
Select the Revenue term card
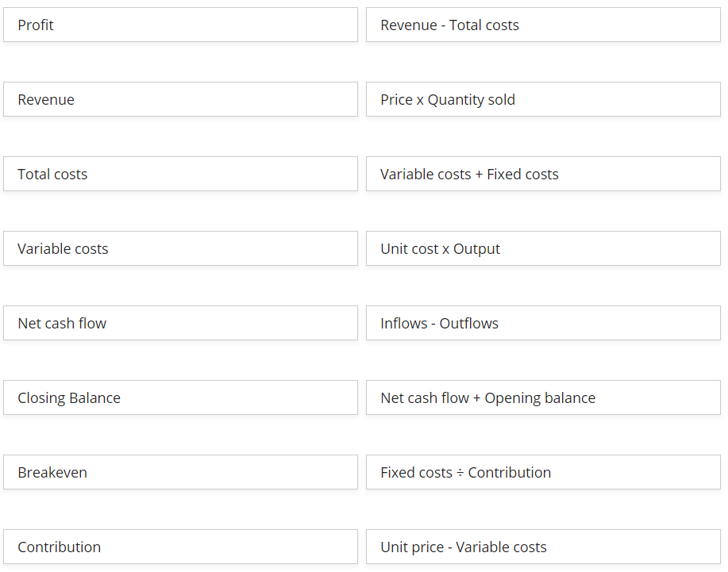point(180,100)
